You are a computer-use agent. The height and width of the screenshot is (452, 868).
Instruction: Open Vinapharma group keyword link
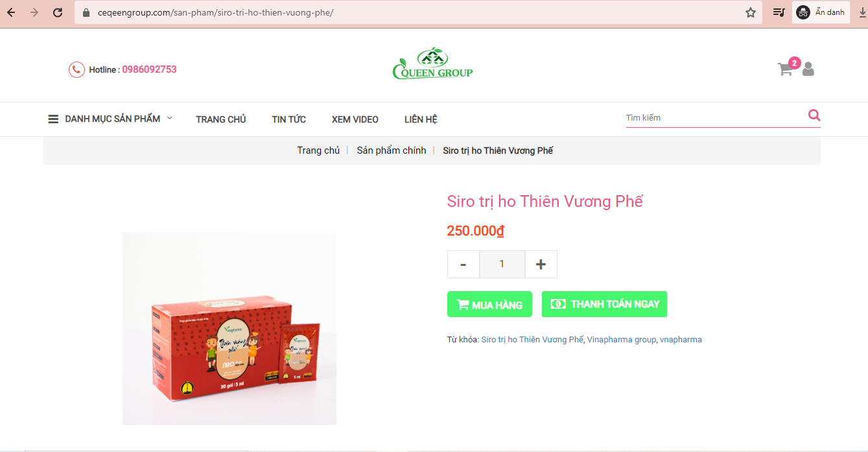621,340
